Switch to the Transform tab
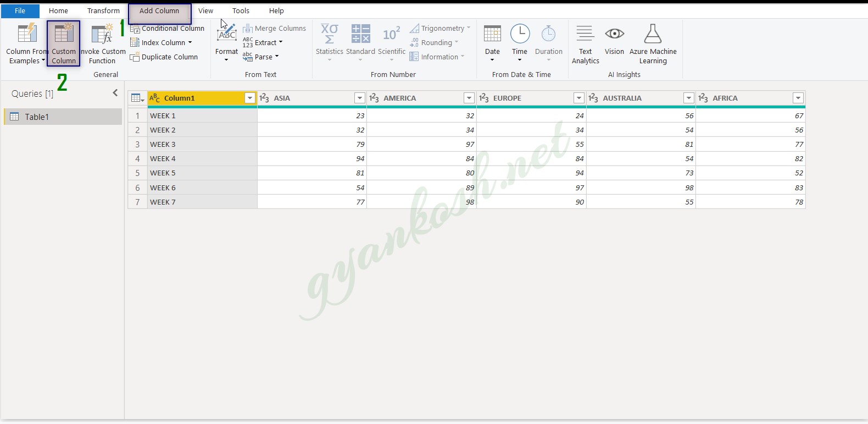 coord(103,11)
